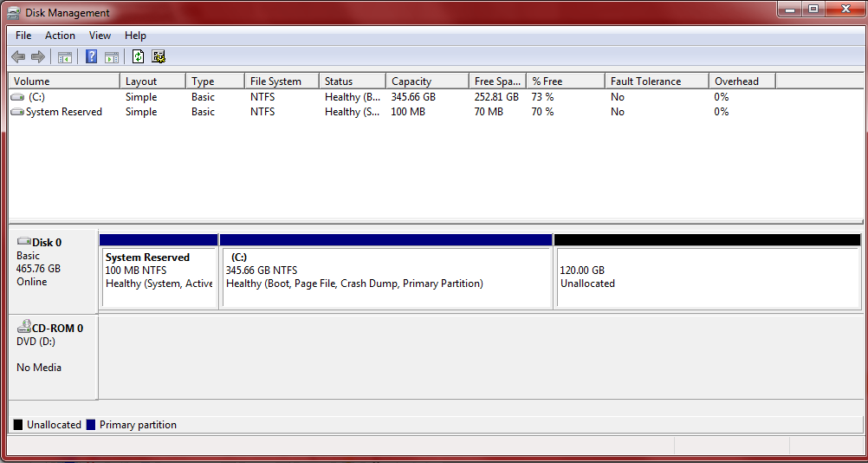Select the System Reserved row in volume list
Viewport: 868px width, 463px height.
(x=64, y=112)
